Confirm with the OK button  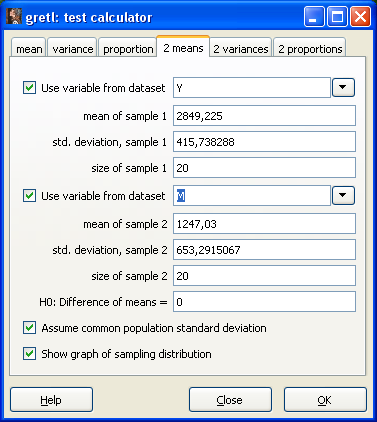(325, 400)
